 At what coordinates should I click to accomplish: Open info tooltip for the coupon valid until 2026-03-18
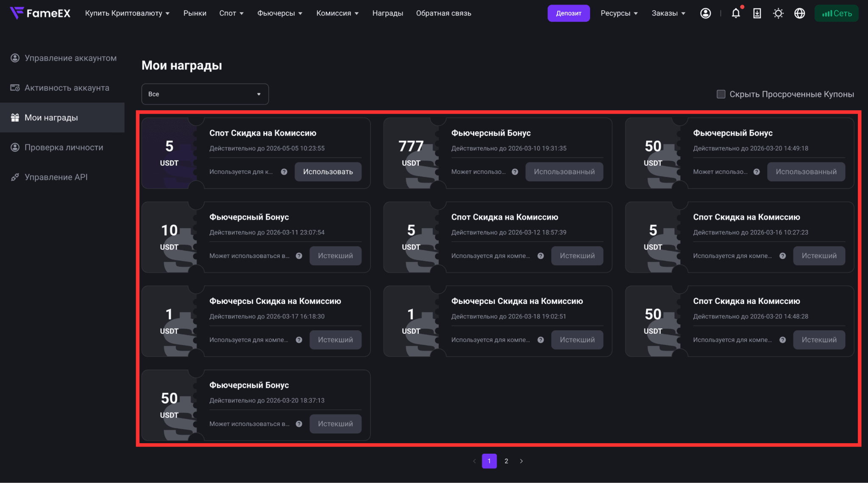540,340
